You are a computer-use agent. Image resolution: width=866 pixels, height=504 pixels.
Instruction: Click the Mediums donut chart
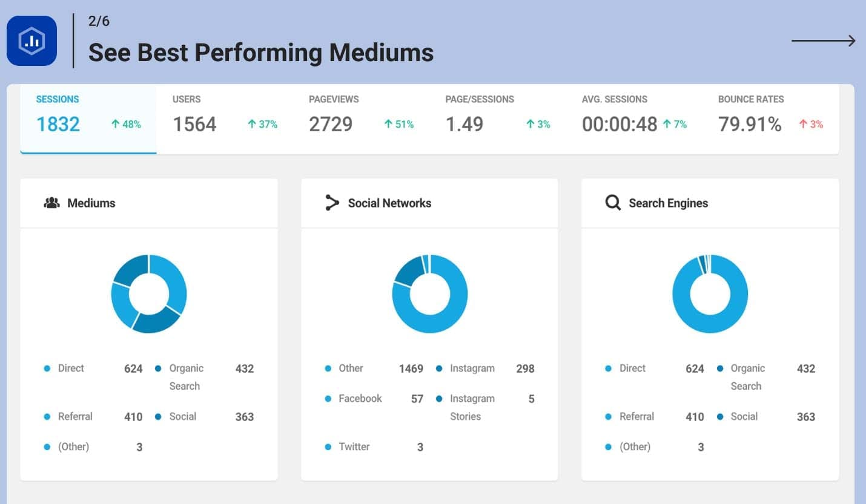point(149,293)
